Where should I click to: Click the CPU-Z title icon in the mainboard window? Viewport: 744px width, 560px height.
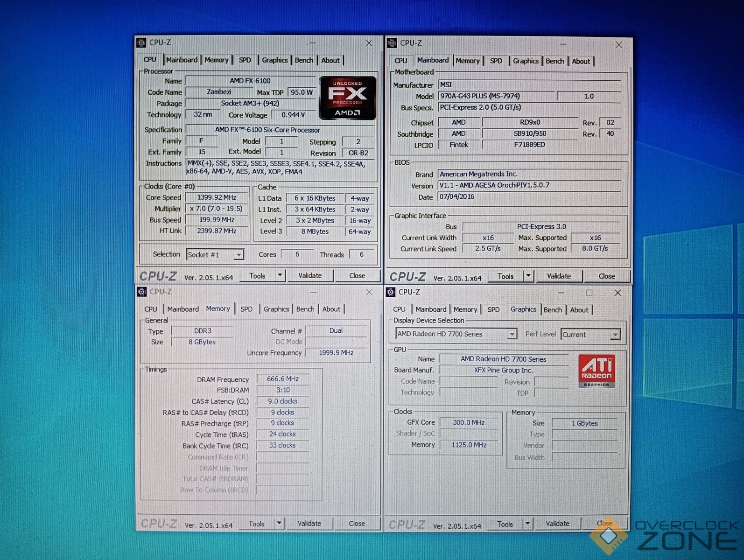pos(392,43)
